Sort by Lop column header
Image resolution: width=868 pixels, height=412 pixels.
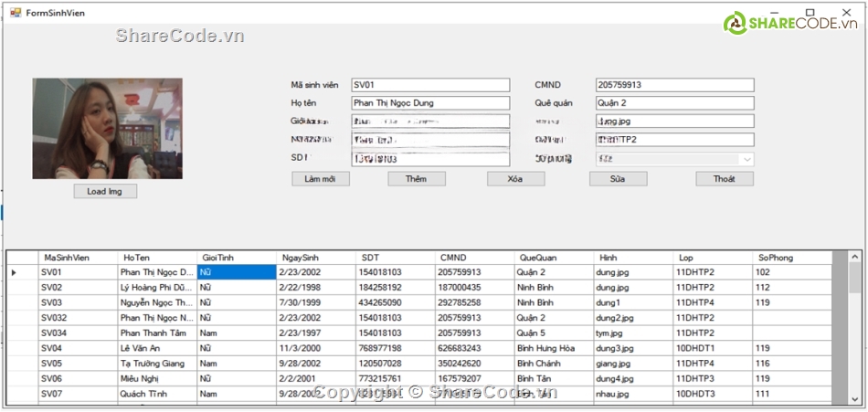712,258
